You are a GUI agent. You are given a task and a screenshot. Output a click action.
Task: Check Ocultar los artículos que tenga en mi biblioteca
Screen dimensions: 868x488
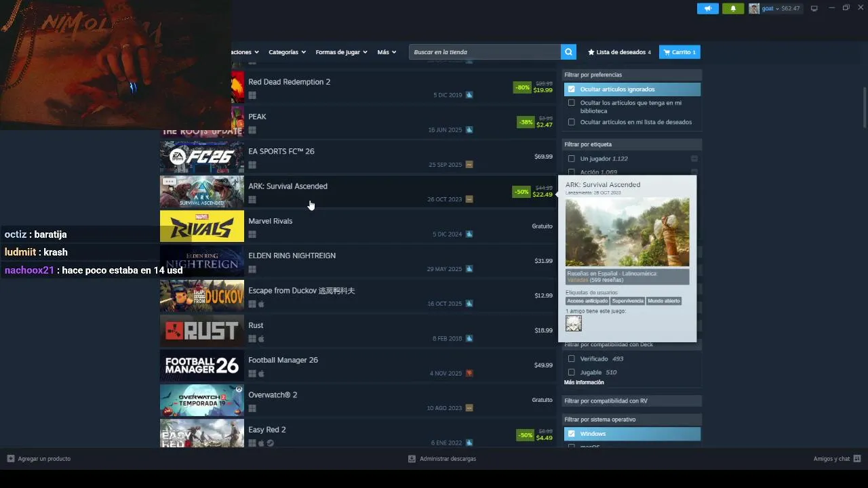pos(572,103)
